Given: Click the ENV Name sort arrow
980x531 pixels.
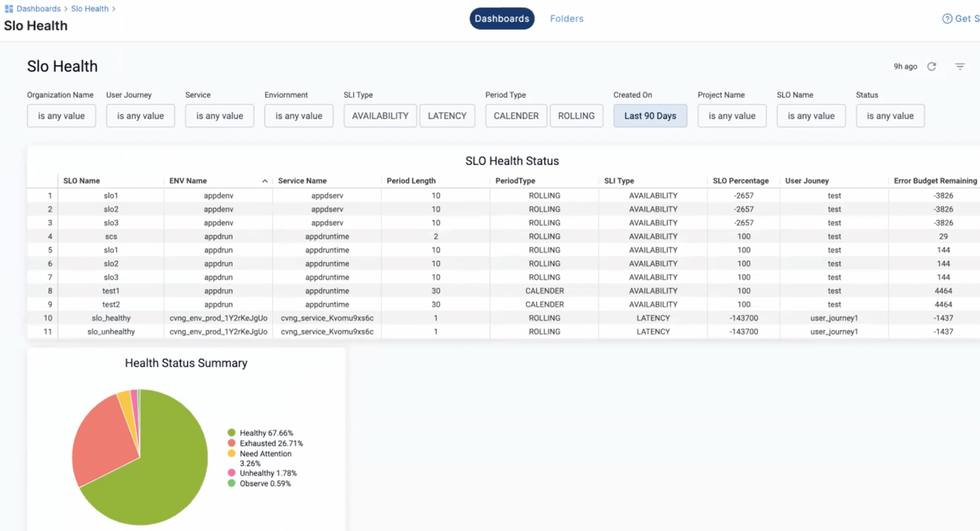Looking at the screenshot, I should tap(264, 181).
